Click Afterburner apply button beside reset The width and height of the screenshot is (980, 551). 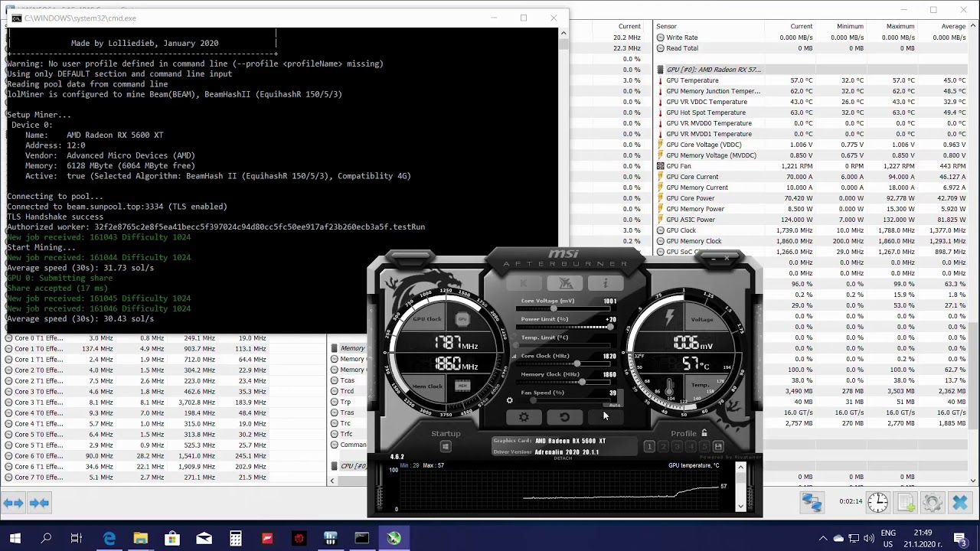point(605,417)
